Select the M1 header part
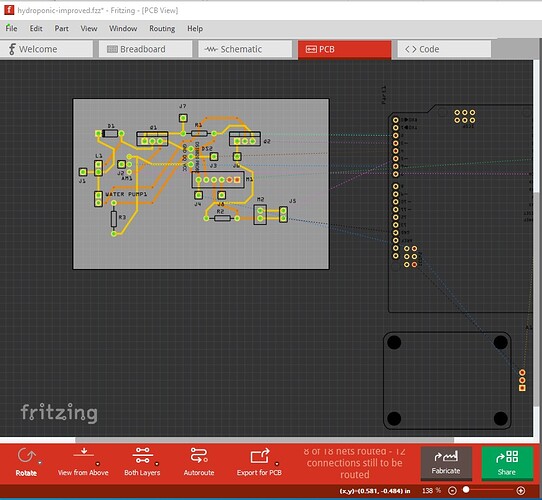542x500 pixels. pyautogui.click(x=218, y=180)
